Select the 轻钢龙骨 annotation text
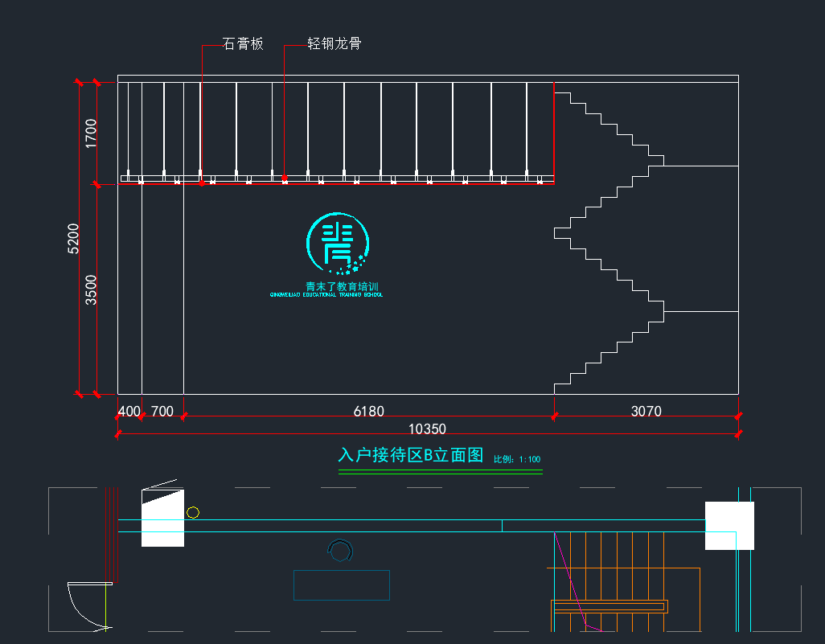The width and height of the screenshot is (825, 644). click(335, 44)
